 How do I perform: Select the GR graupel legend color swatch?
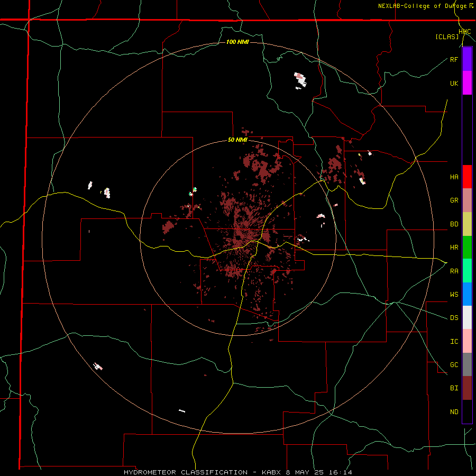(x=467, y=200)
